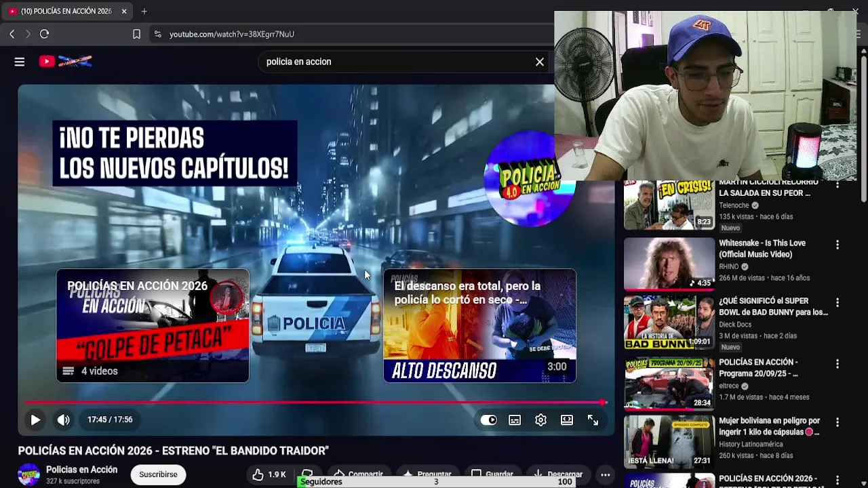Open video player settings gear
Image resolution: width=868 pixels, height=488 pixels.
(540, 420)
